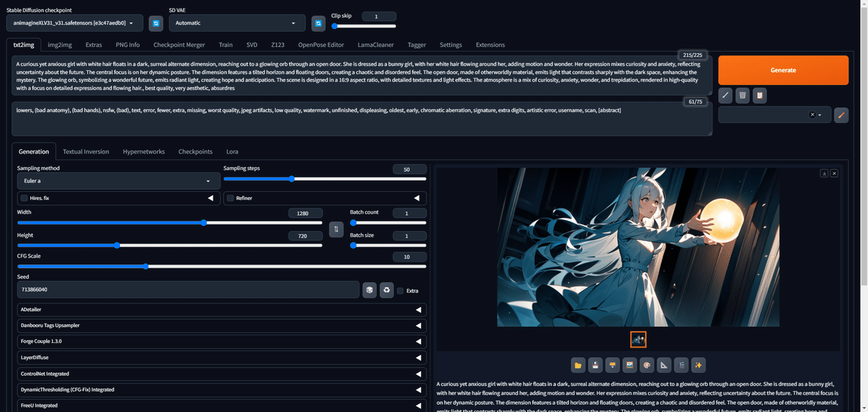Send the image to SVD film icon
The width and height of the screenshot is (868, 412).
681,365
